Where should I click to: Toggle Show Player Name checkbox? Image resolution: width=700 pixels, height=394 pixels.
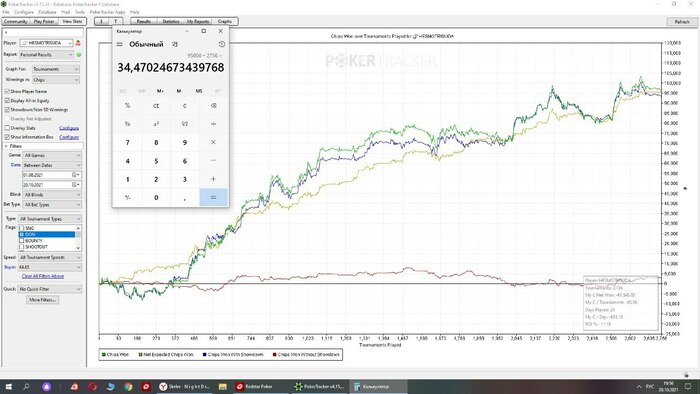pyautogui.click(x=7, y=91)
